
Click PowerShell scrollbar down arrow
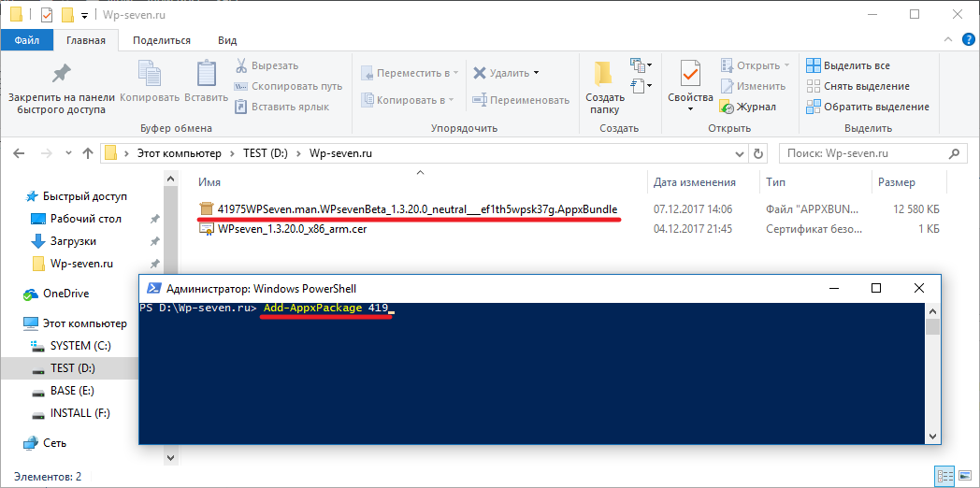click(x=932, y=437)
